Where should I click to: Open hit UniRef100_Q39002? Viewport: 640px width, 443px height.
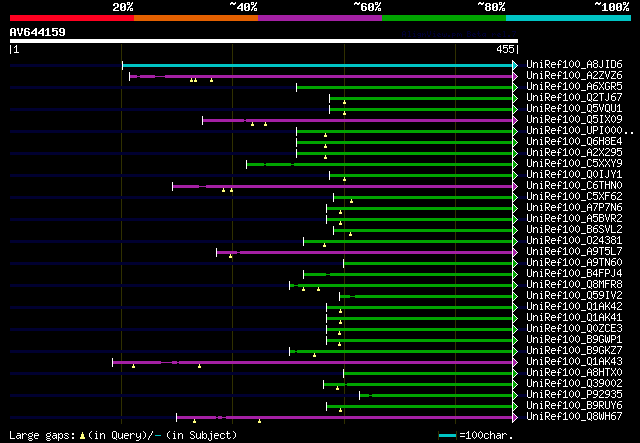point(574,384)
